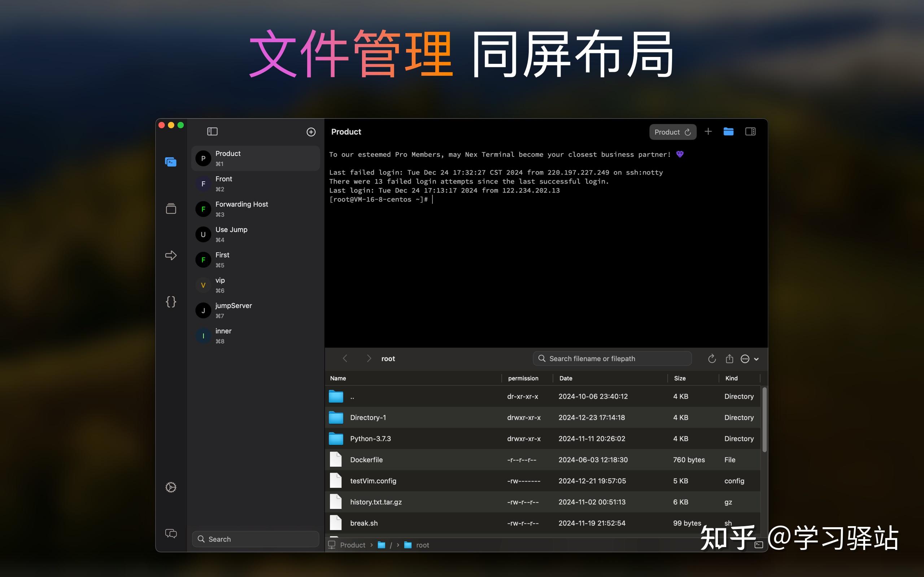Screen dimensions: 924x577
Task: Open the ellipsis more-options dropdown
Action: click(x=745, y=359)
